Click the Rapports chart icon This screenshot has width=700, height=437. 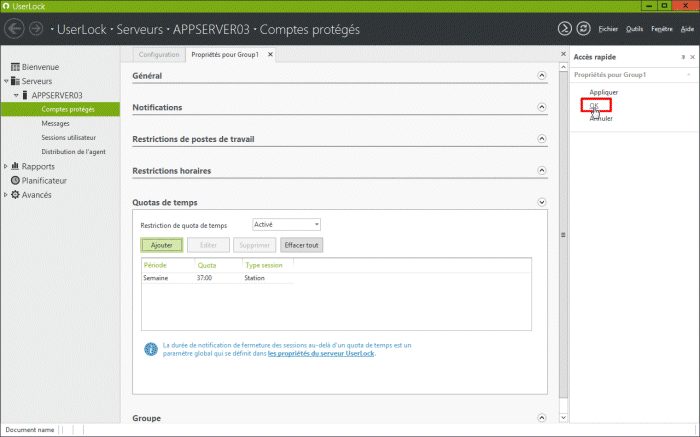click(15, 166)
